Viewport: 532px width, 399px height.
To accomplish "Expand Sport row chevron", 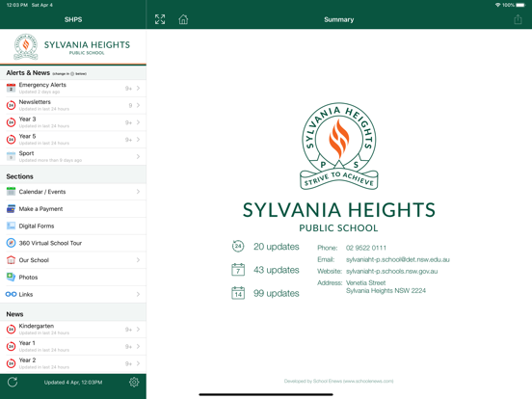I will 138,156.
